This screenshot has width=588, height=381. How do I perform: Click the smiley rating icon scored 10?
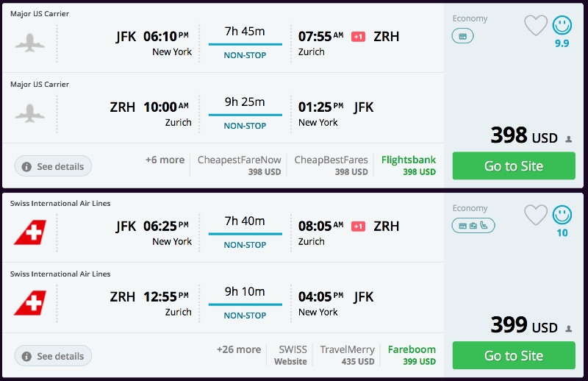click(562, 215)
